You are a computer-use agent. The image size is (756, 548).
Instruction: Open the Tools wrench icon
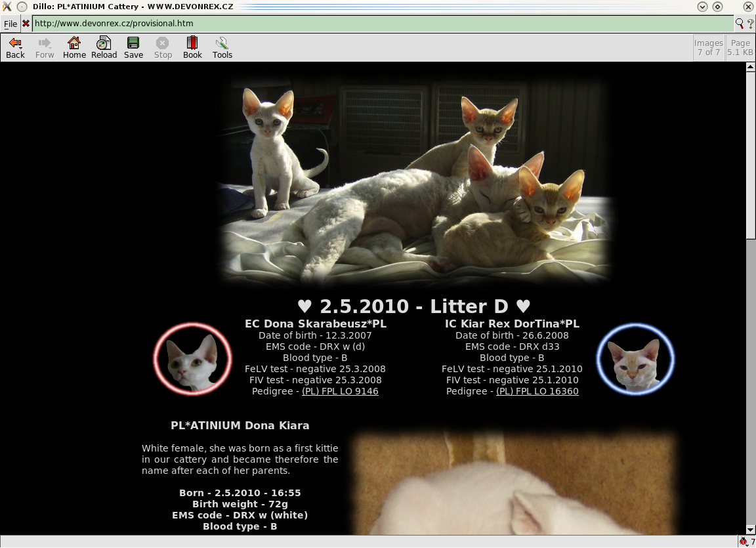222,43
